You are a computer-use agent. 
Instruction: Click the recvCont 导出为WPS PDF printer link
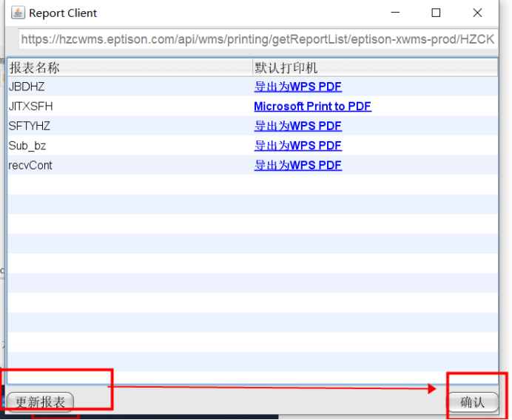tap(298, 165)
